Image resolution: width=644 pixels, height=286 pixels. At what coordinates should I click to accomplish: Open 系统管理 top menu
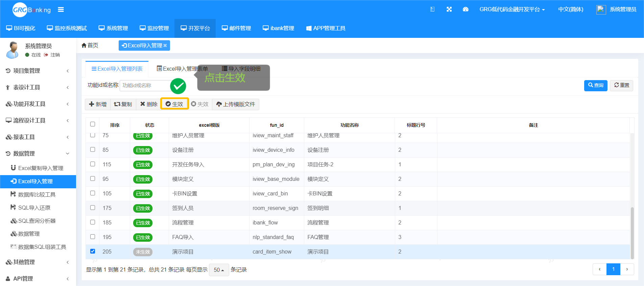pyautogui.click(x=113, y=28)
